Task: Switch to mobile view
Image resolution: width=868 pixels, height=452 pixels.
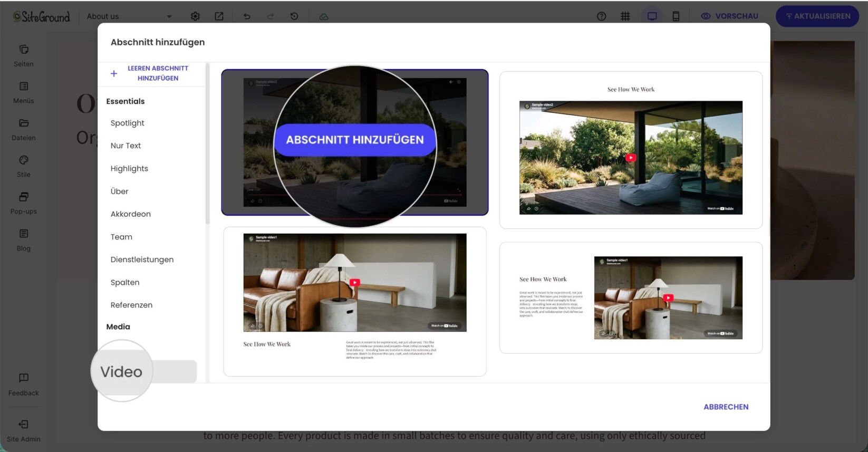Action: pyautogui.click(x=676, y=16)
